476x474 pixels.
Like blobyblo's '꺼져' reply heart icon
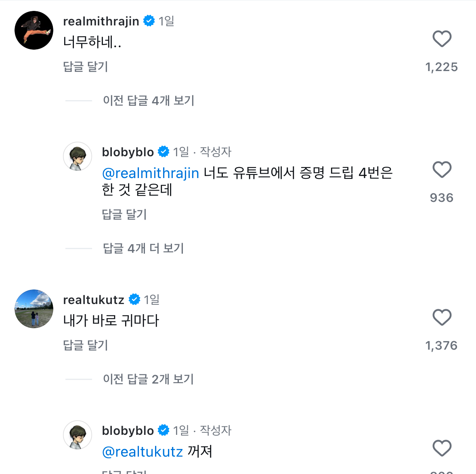pos(442,448)
